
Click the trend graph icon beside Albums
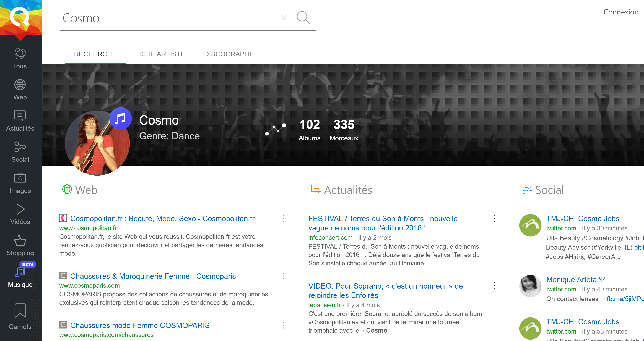point(275,129)
